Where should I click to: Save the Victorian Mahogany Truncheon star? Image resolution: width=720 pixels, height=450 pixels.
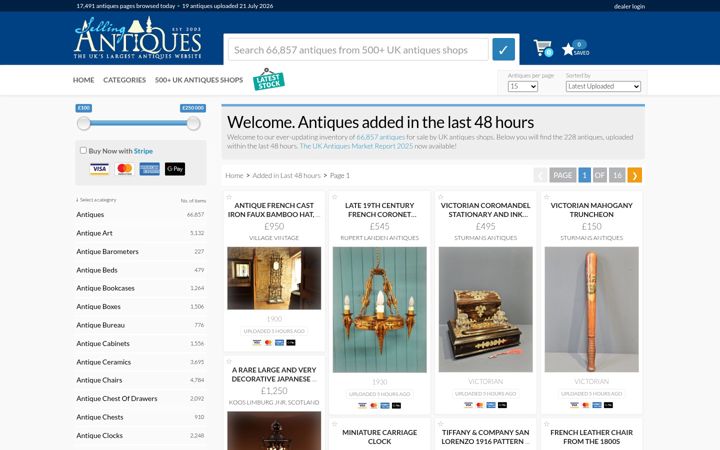click(x=546, y=197)
